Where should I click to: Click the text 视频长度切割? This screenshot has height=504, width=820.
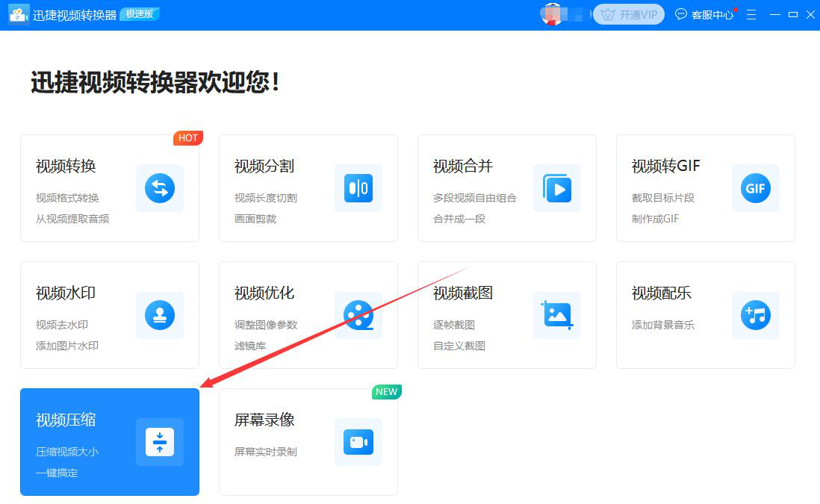[266, 198]
